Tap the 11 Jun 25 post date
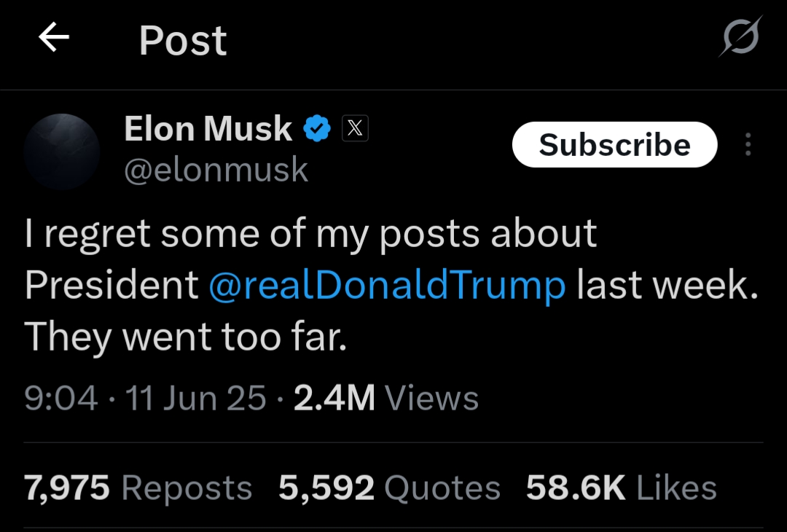 point(196,398)
